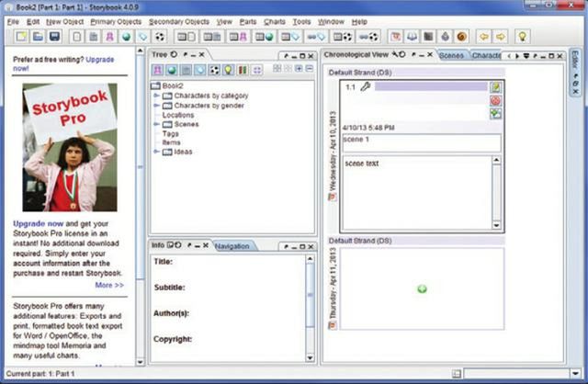This screenshot has width=588, height=384.
Task: Open the Primary Objects menu
Action: [x=116, y=22]
